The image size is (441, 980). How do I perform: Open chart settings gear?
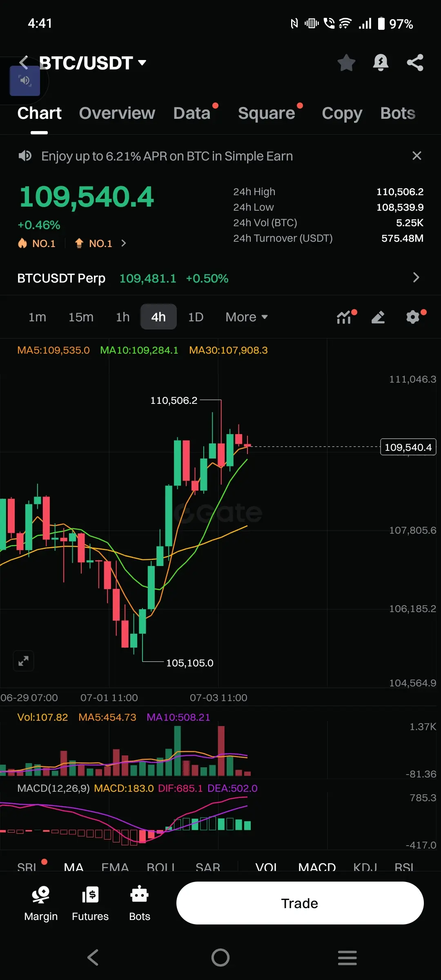pos(413,317)
